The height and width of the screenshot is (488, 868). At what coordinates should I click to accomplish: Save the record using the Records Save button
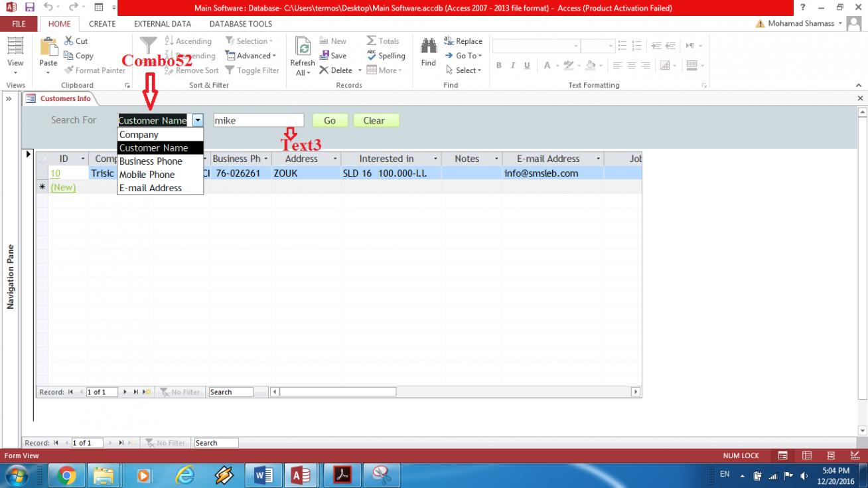pyautogui.click(x=332, y=56)
